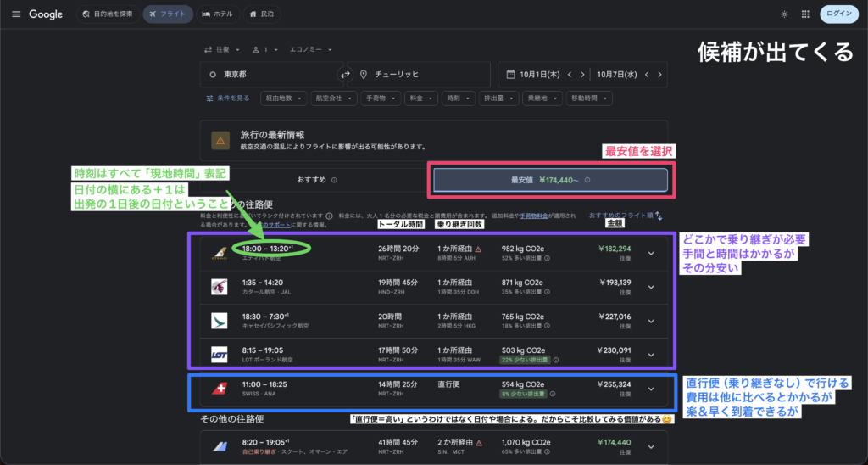This screenshot has width=868, height=465.
Task: Click 直行便 label on SWISS row
Action: [x=448, y=384]
